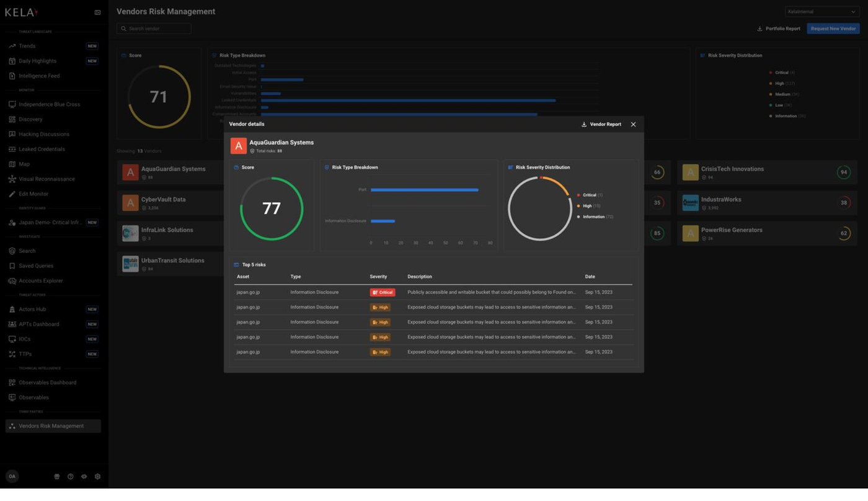Click the Edit Monitor pencil icon
Viewport: 868px width, 501px height.
point(12,193)
